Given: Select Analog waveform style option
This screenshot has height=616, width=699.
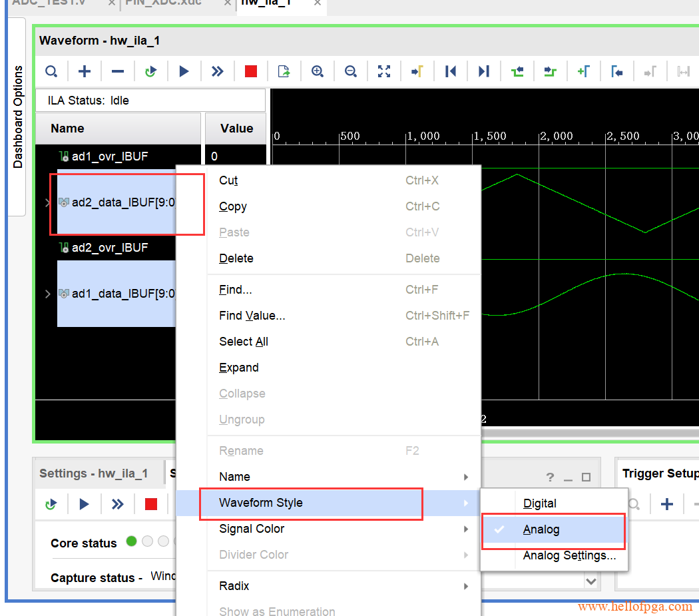Looking at the screenshot, I should 541,530.
